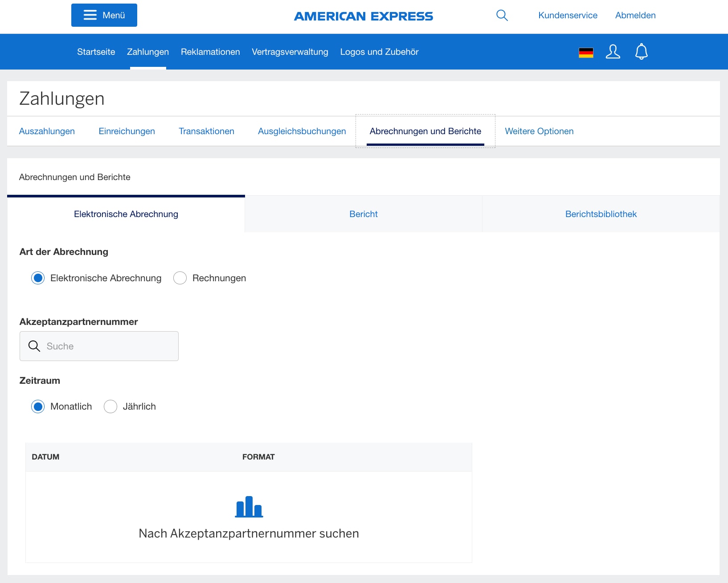Click the bar chart placeholder icon

tap(249, 507)
